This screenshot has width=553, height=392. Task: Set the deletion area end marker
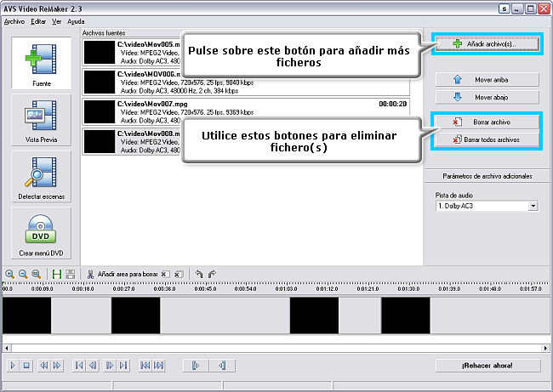[x=222, y=365]
